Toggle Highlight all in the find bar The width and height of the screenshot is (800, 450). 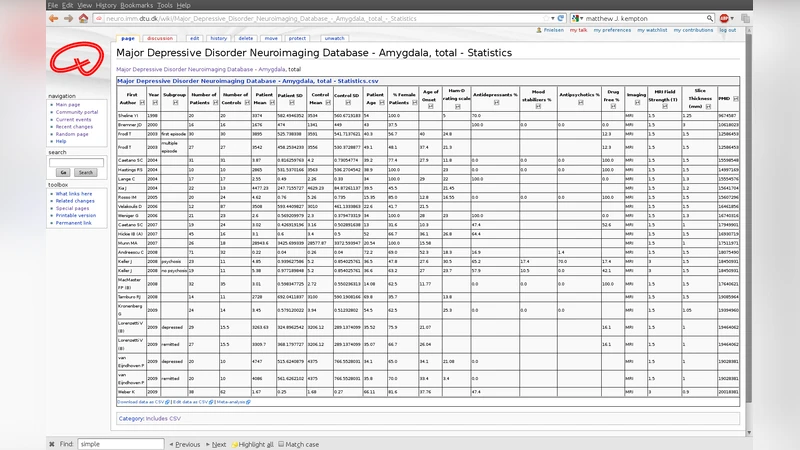point(252,443)
